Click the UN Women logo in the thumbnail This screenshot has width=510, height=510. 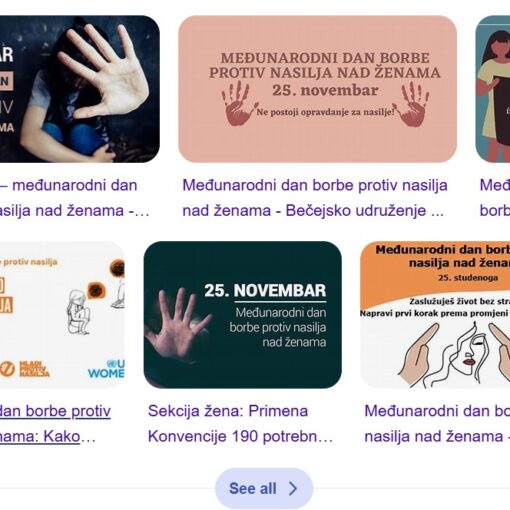coord(106,369)
